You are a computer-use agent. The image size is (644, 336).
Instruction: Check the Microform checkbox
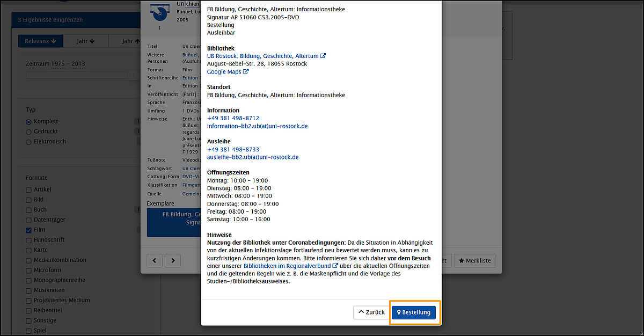click(29, 270)
